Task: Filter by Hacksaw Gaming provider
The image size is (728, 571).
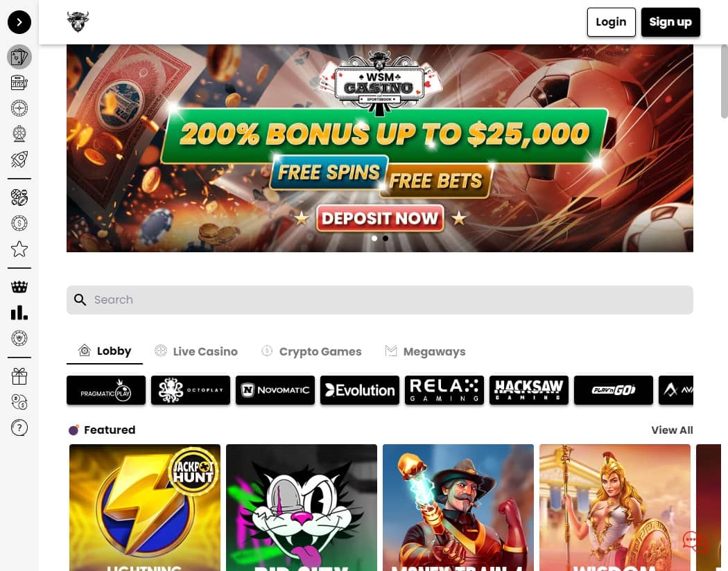Action: (x=529, y=390)
